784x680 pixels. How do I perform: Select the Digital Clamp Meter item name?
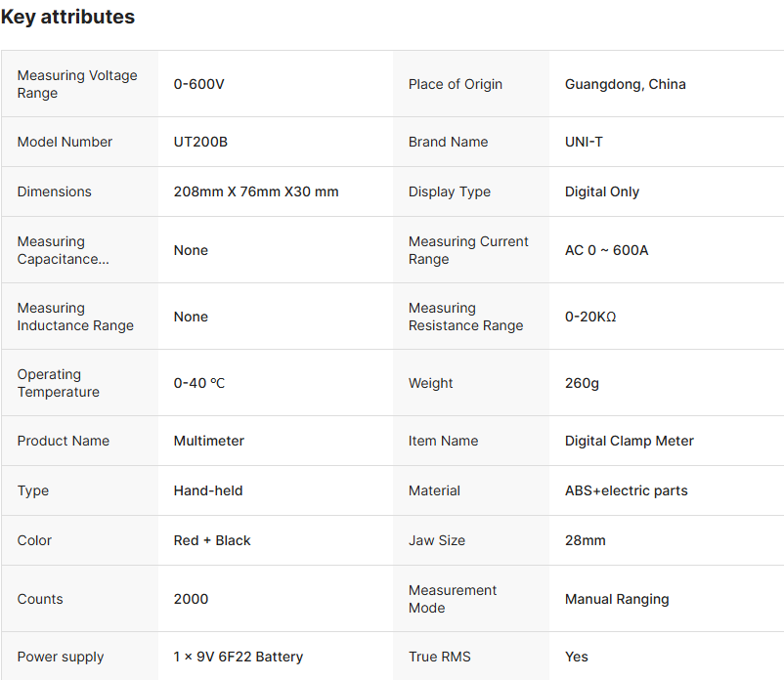[x=629, y=441]
